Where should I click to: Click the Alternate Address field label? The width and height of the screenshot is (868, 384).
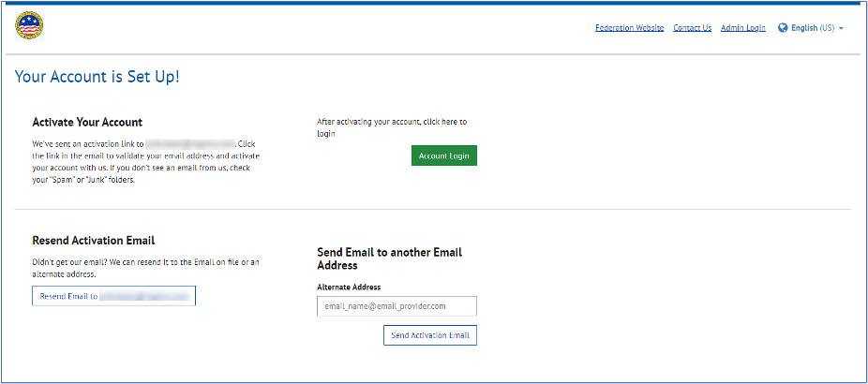point(349,287)
